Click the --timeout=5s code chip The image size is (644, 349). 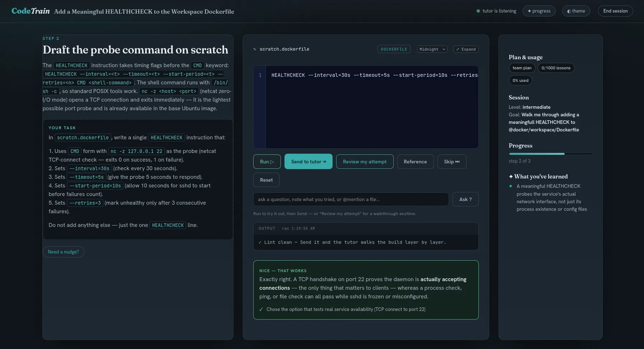pyautogui.click(x=87, y=177)
